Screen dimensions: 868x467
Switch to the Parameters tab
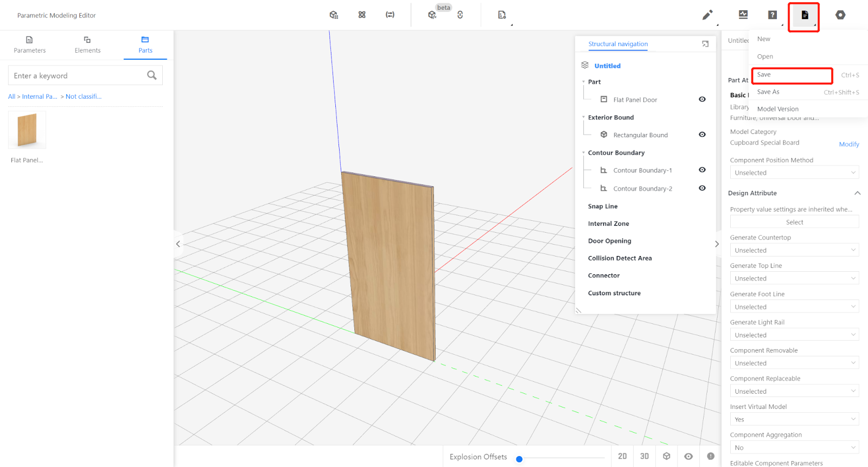29,44
